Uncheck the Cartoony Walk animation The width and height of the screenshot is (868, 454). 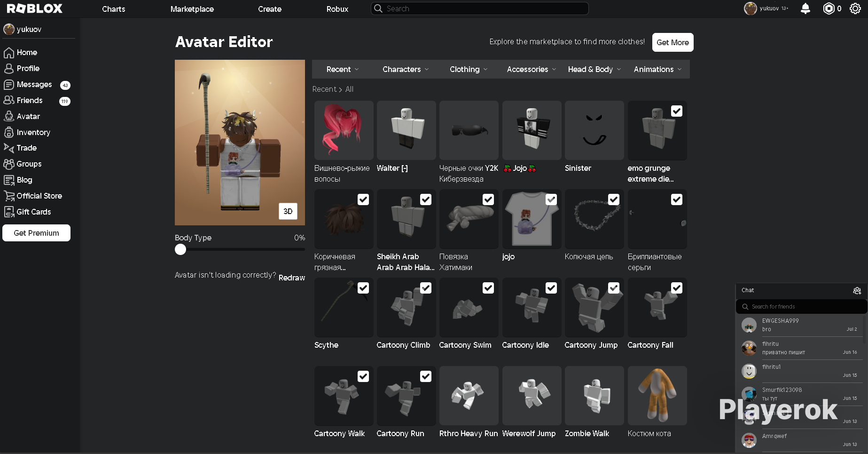363,376
